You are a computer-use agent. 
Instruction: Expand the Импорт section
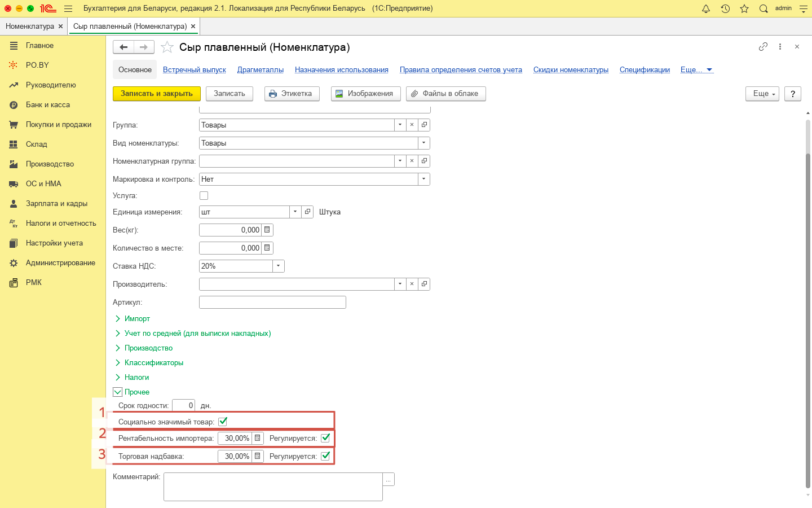(137, 319)
